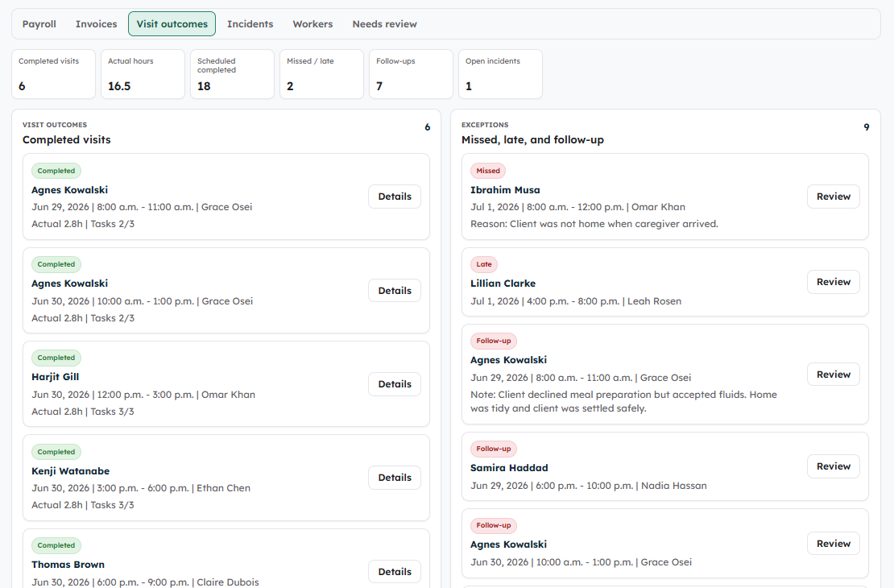Click the name Thomas Brown

68,565
